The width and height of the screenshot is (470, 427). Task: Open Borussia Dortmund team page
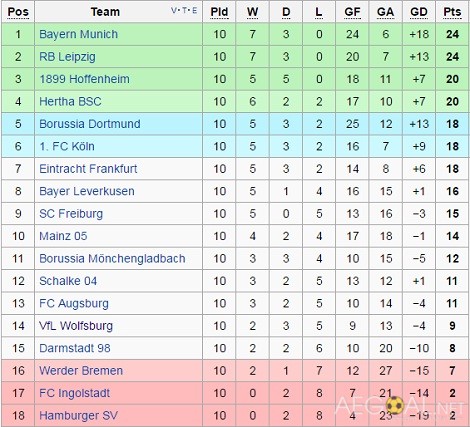90,124
